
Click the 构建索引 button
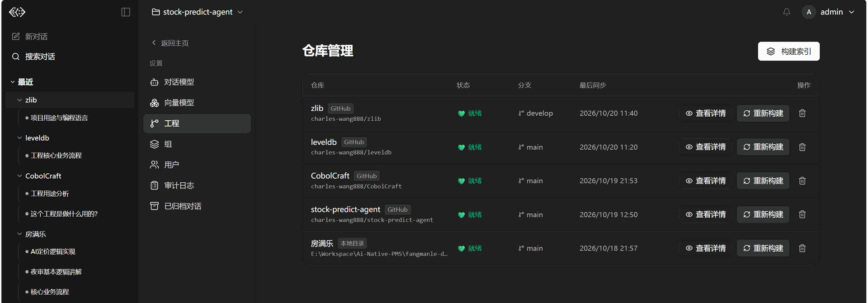coord(788,52)
